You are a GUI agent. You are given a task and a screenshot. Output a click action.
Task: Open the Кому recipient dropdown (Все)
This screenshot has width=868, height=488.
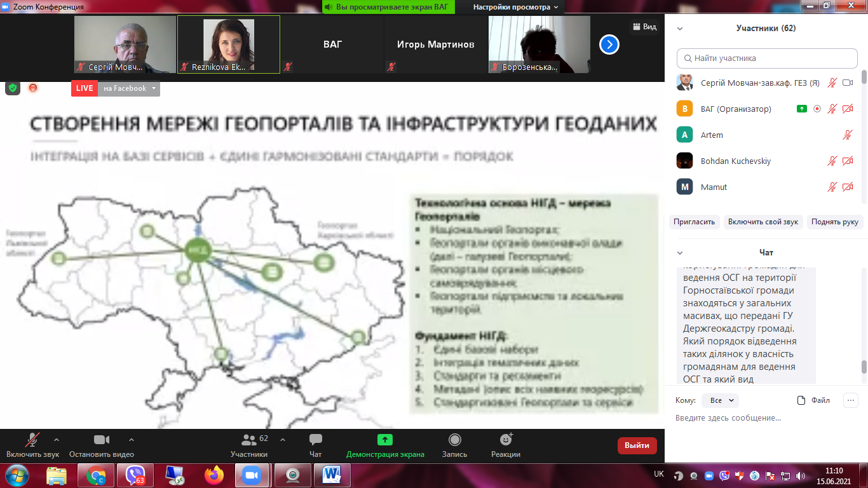pyautogui.click(x=720, y=400)
